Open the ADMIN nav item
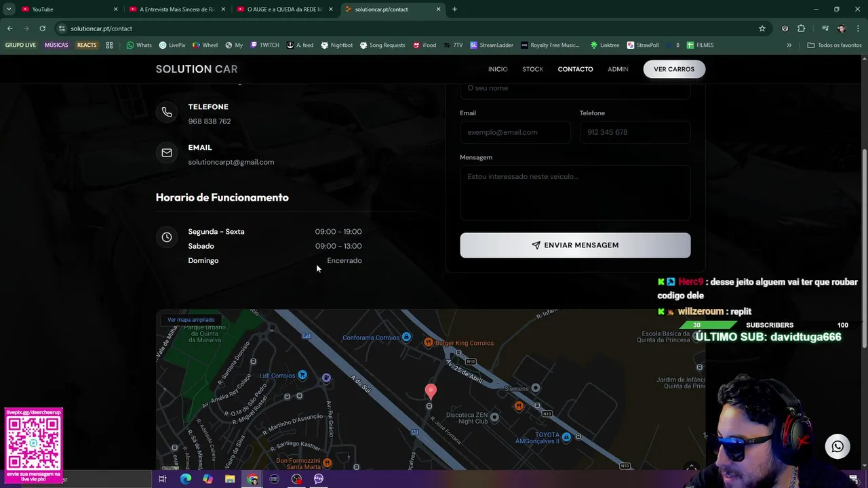This screenshot has width=868, height=488. (618, 69)
